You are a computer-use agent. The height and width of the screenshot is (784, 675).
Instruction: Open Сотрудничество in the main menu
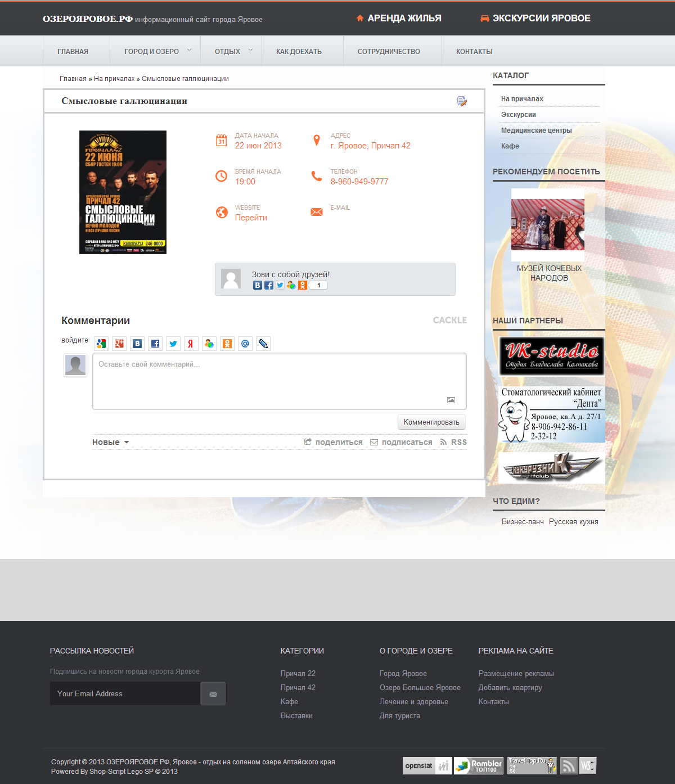point(389,51)
